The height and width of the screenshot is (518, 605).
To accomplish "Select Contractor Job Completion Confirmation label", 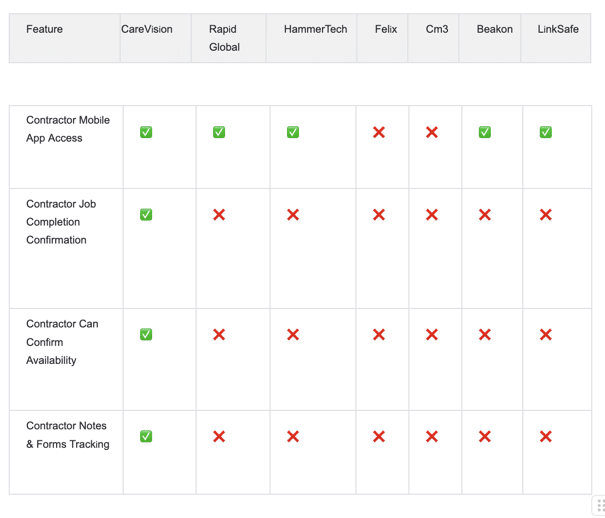I will 61,222.
